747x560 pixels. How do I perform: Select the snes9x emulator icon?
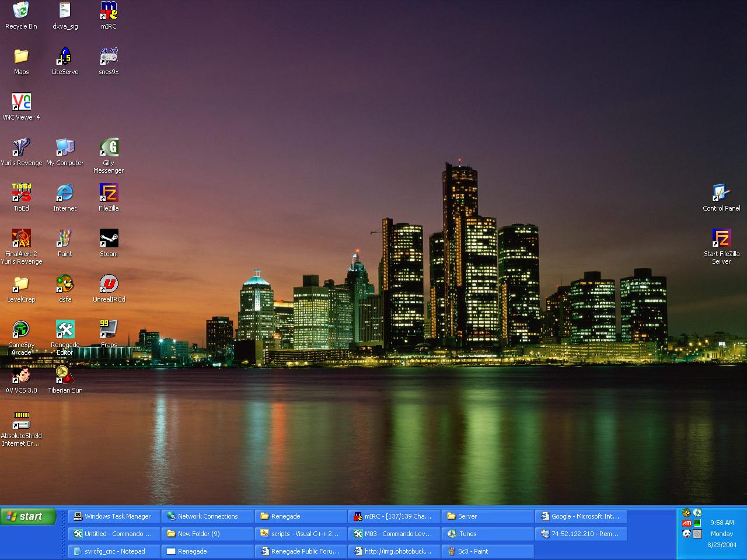point(109,57)
